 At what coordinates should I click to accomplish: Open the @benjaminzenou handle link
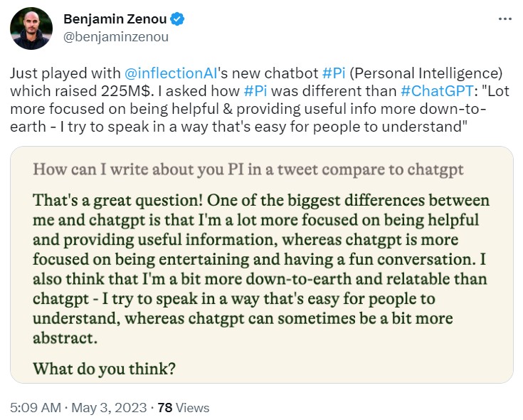116,36
